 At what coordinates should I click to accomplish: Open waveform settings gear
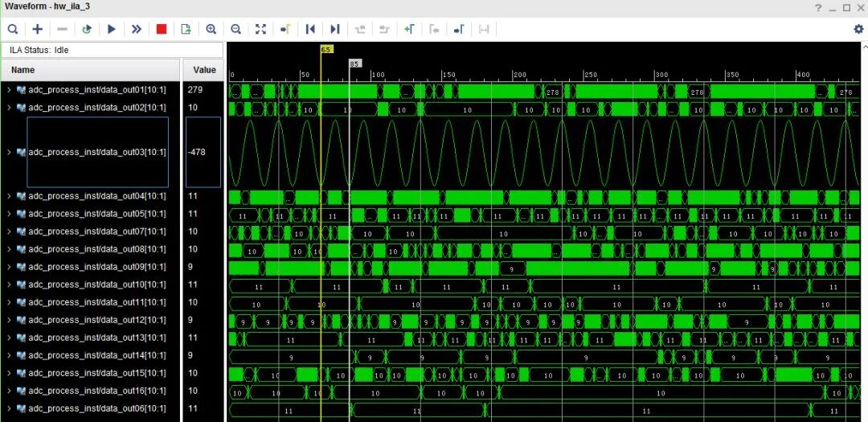[858, 29]
